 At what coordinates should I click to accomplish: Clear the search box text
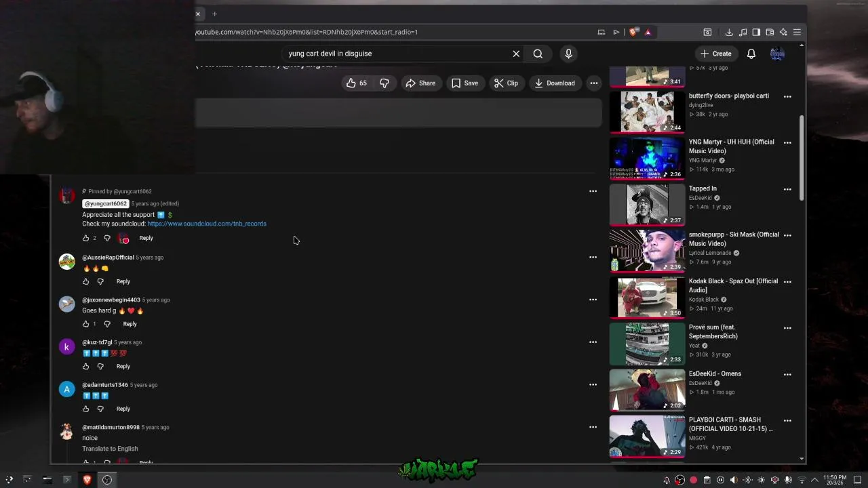[x=516, y=54]
